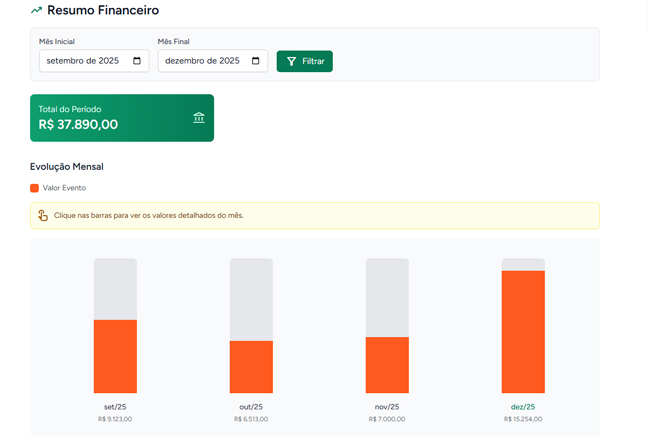Click the orange Valor Evento legend swatch
Screen dimensions: 648x447
(x=35, y=188)
